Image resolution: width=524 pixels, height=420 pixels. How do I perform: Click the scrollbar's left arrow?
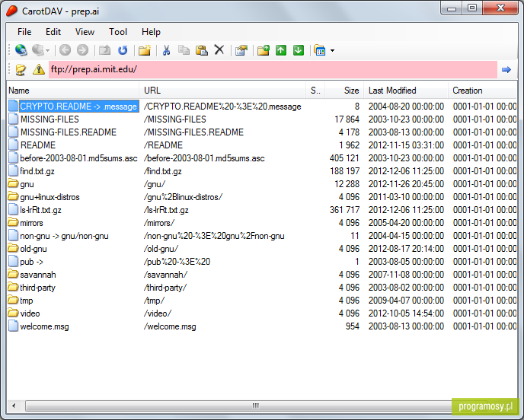coord(14,406)
